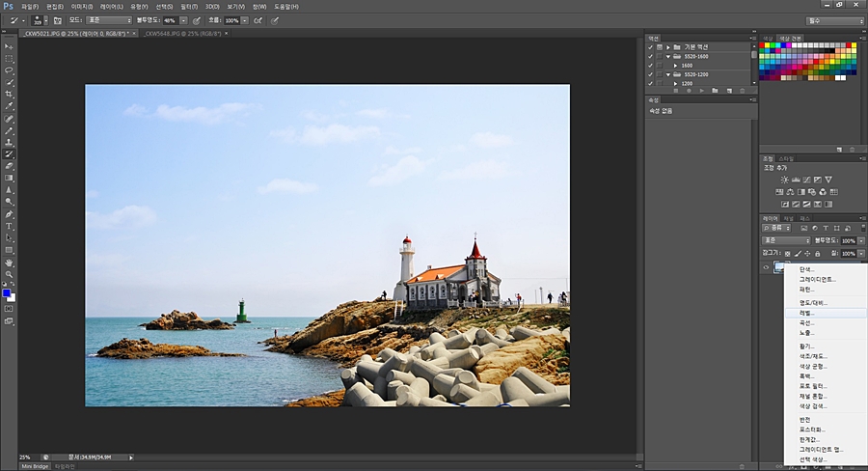Viewport: 868px width, 471px height.
Task: Select the Lasso tool
Action: (x=9, y=70)
